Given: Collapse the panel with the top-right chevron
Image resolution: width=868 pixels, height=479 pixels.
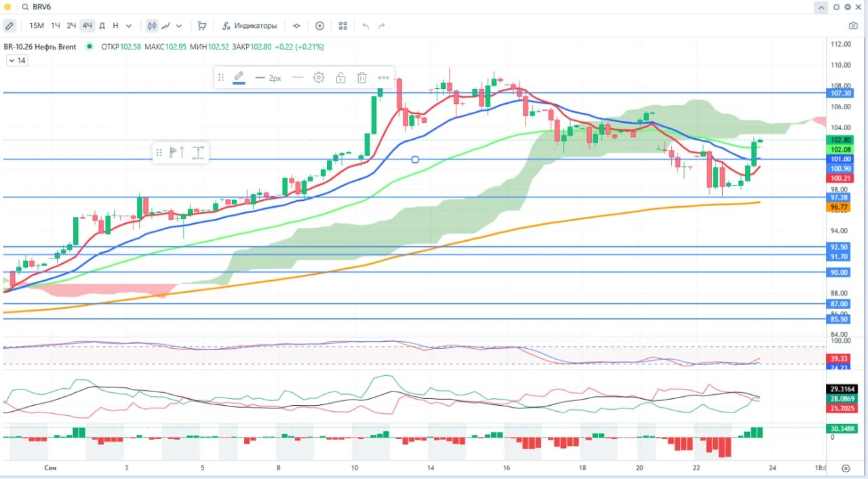Looking at the screenshot, I should tap(821, 7).
